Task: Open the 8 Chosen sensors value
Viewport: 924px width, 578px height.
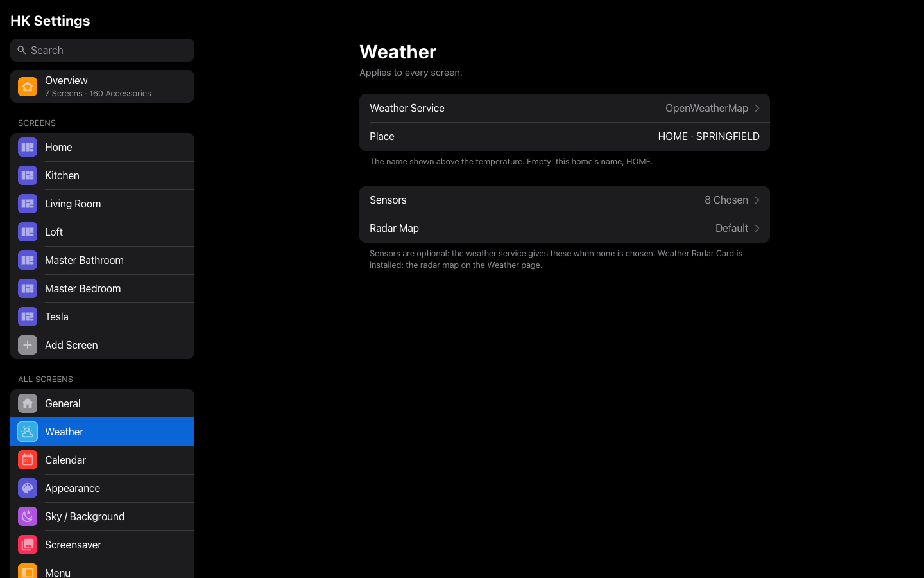Action: coord(726,200)
